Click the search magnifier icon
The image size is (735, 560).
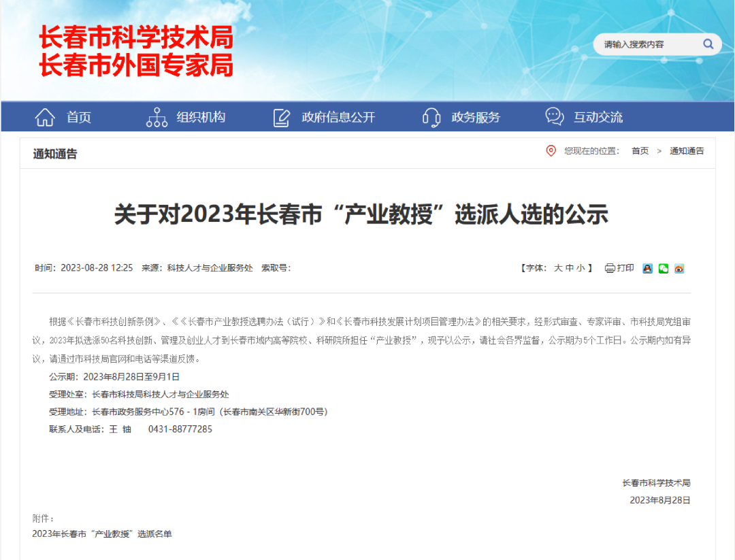coord(708,44)
